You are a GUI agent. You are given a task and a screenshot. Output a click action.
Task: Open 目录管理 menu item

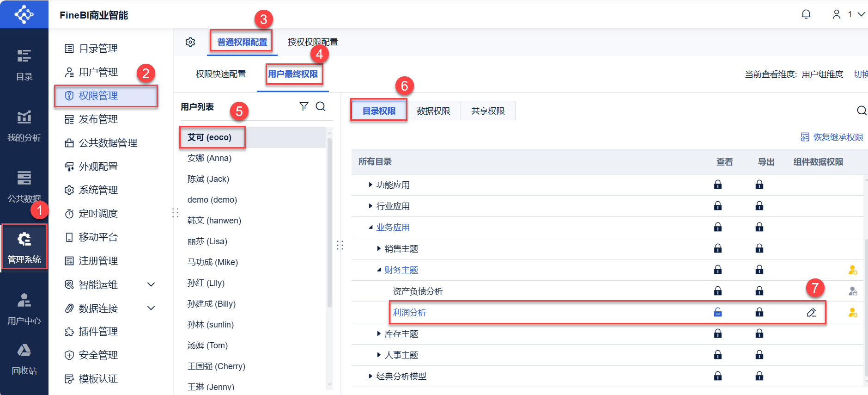91,49
